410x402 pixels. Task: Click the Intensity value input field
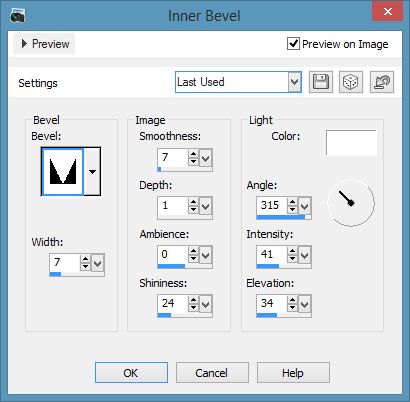tap(271, 254)
